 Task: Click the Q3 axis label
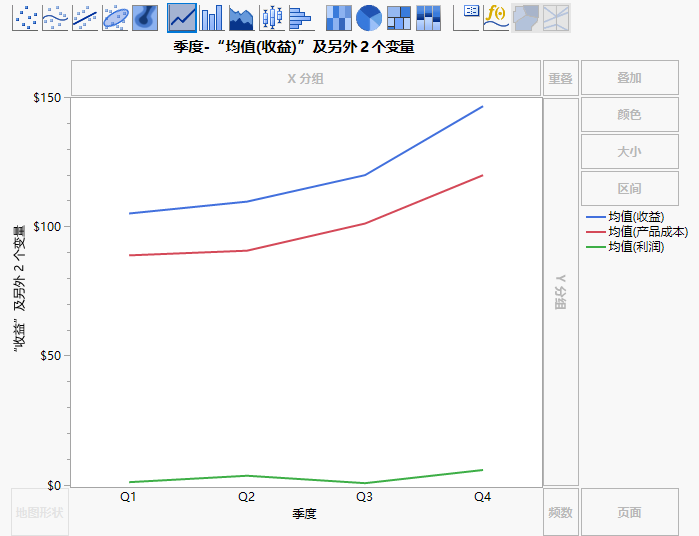click(x=364, y=497)
